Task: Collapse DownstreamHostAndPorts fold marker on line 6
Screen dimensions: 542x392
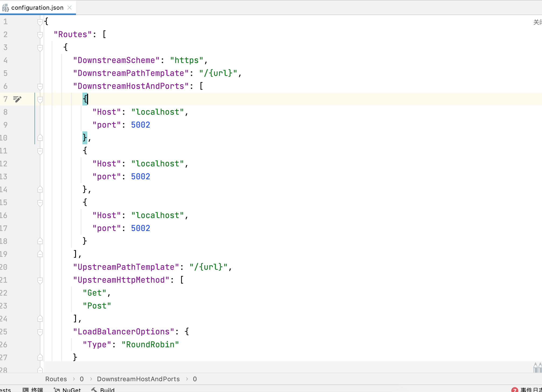Action: pos(40,87)
